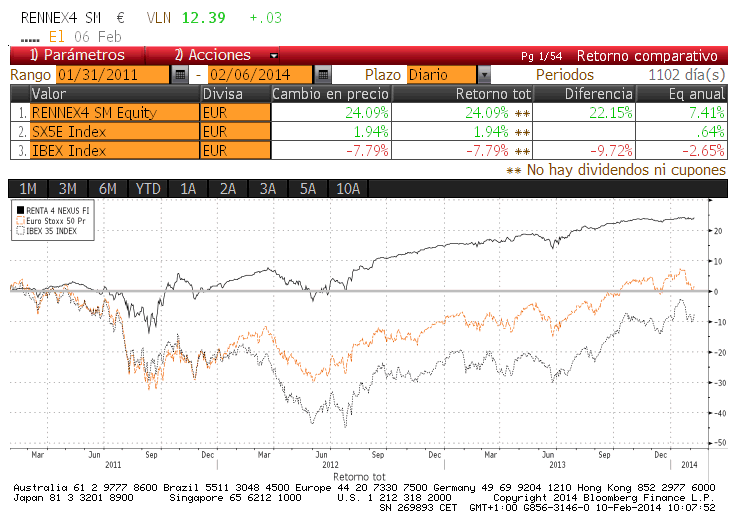The height and width of the screenshot is (527, 736).
Task: Click the EUR currency field for SX5E
Action: point(236,131)
